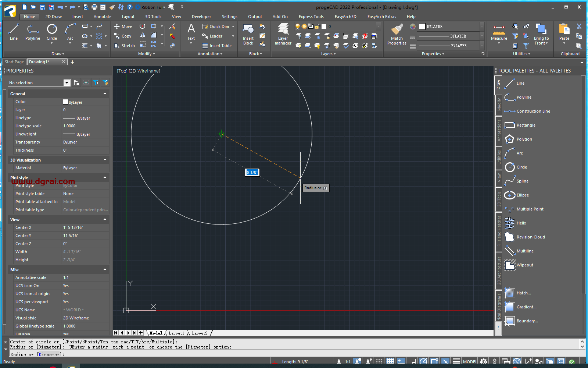This screenshot has width=588, height=368.
Task: Open the Help question mark icon
Action: click(129, 7)
